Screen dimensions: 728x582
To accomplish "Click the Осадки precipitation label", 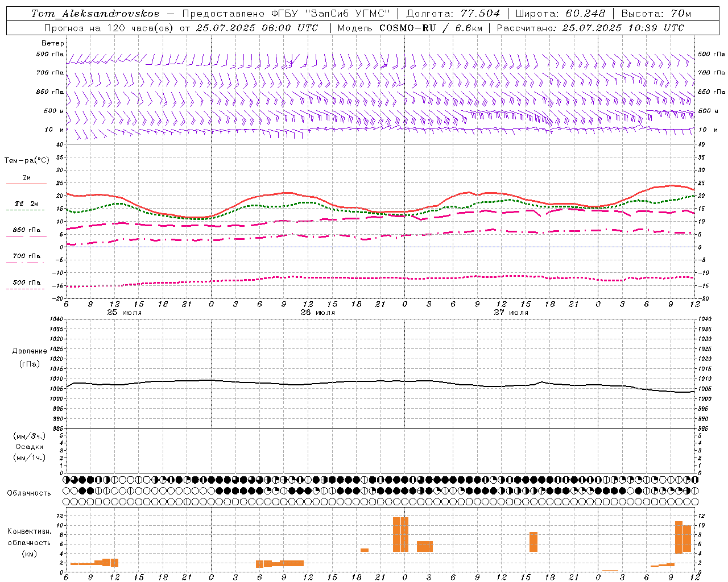I will 30,447.
